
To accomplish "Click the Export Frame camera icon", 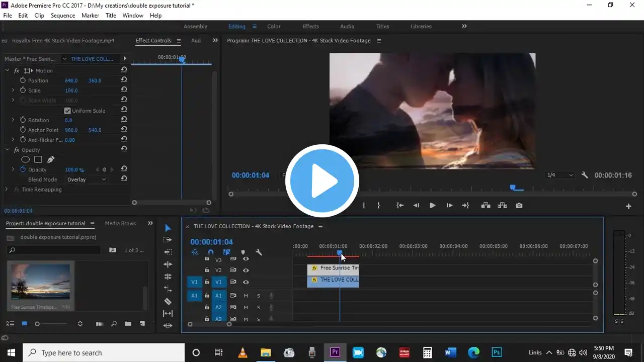I will tap(519, 206).
